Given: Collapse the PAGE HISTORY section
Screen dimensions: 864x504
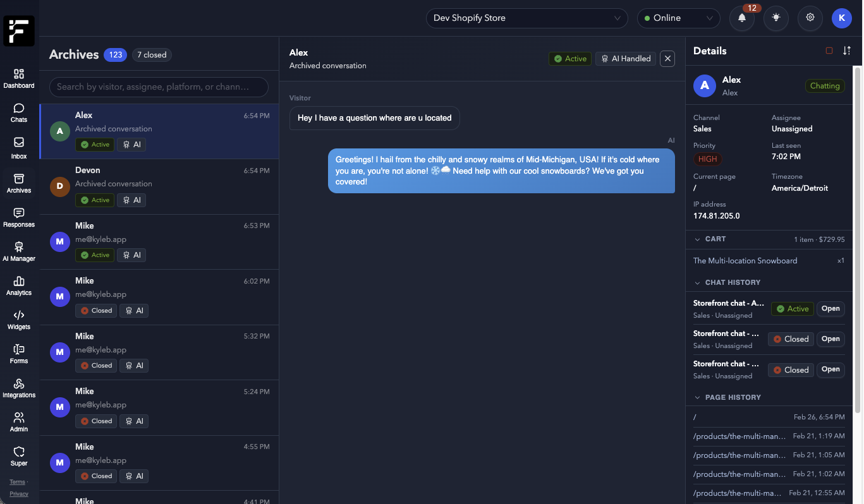Looking at the screenshot, I should coord(698,398).
